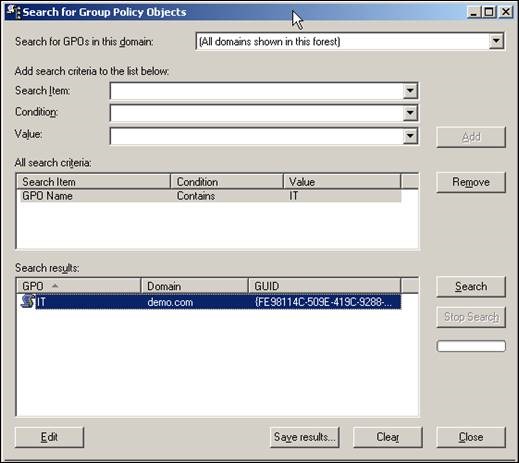Maximize the Search for Group Policy Objects window
The height and width of the screenshot is (463, 519).
coord(489,12)
